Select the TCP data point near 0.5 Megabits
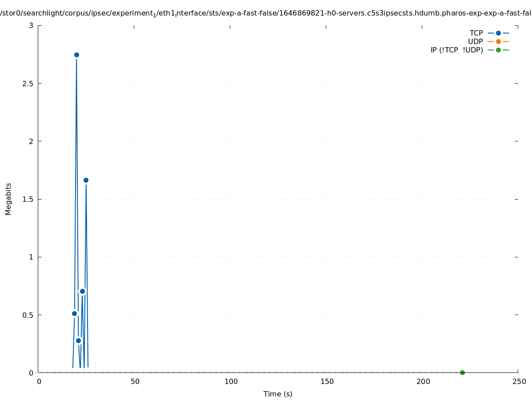This screenshot has width=532, height=400. (x=75, y=313)
